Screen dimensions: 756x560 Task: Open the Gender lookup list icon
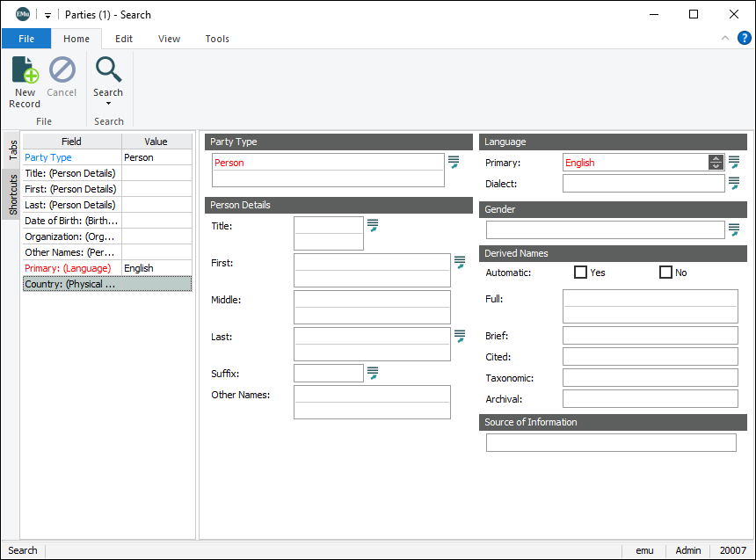(x=735, y=229)
